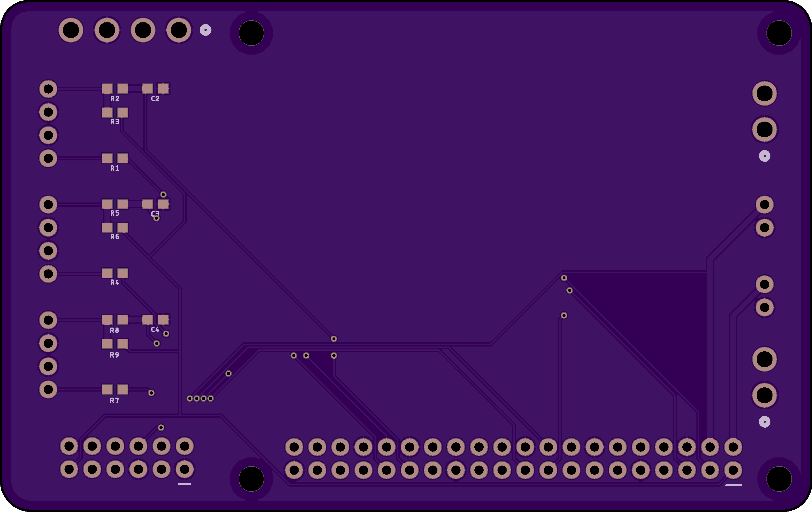Select the right capacitor pad above the C3 label
The width and height of the screenshot is (812, 512).
coord(163,204)
